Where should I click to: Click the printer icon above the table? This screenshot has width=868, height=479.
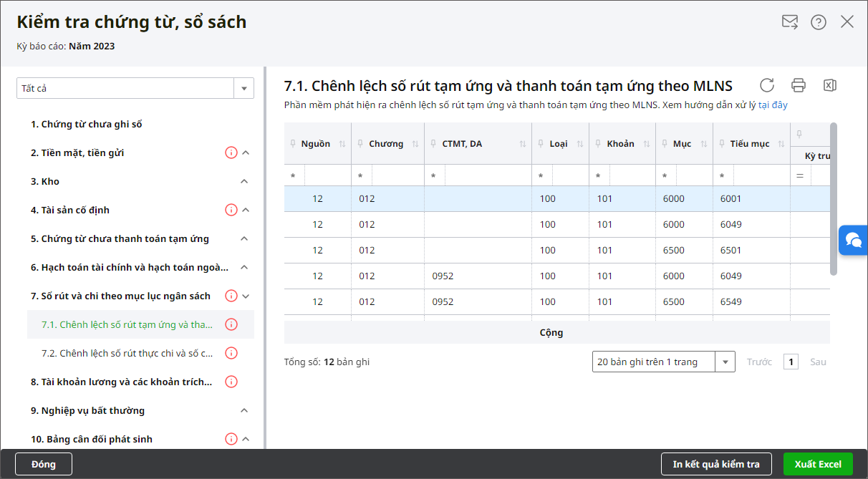799,85
